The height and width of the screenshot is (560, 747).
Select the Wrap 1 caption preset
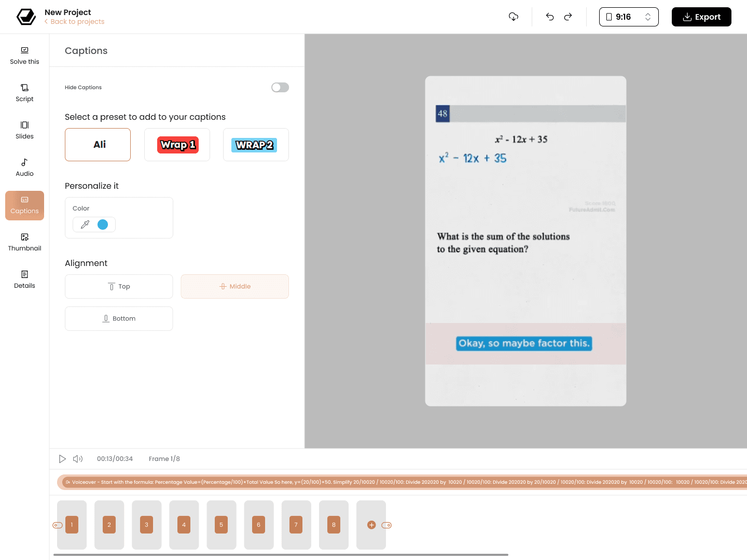(177, 145)
